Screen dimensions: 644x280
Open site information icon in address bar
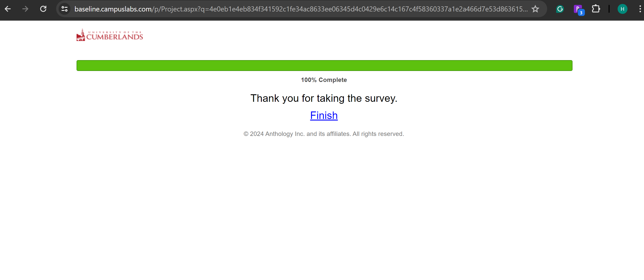click(64, 9)
